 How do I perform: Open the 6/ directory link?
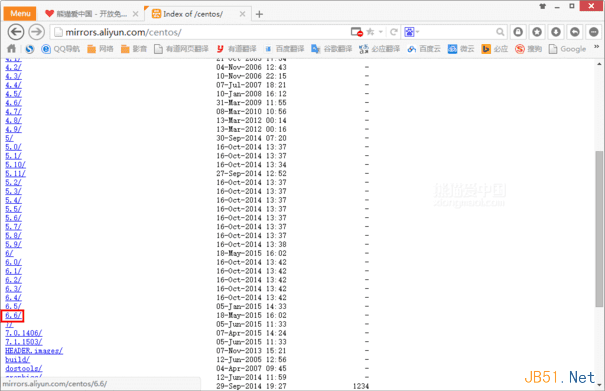pyautogui.click(x=9, y=253)
